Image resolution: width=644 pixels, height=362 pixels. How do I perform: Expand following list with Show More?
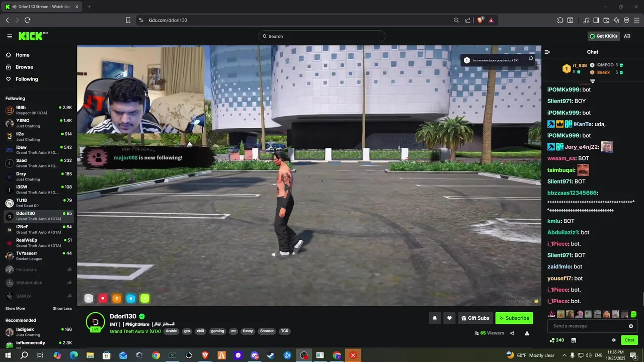[x=15, y=308]
